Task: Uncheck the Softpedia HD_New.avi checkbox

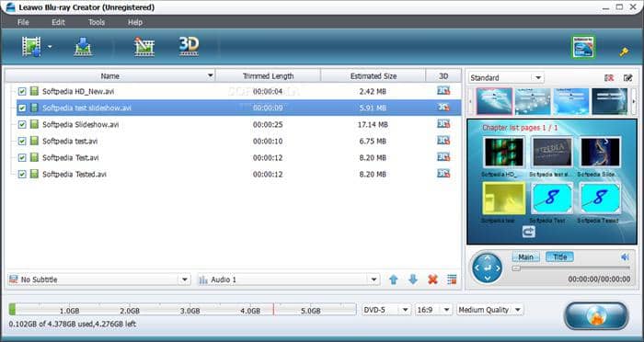Action: click(22, 92)
